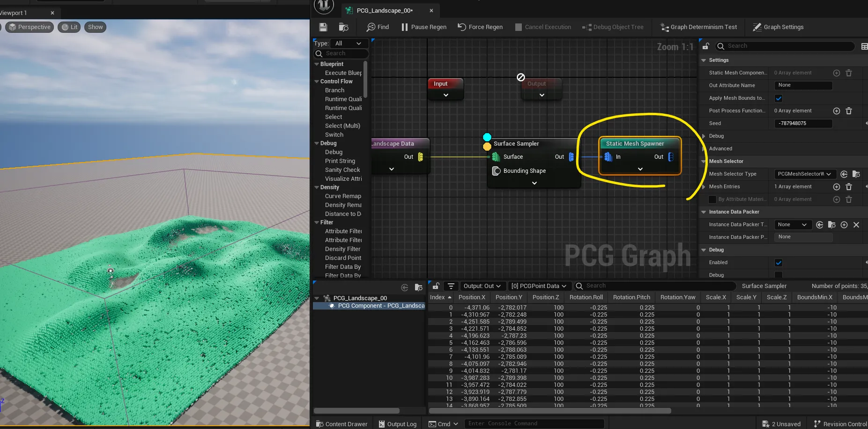Click the Surface Sampler Surface input pin
This screenshot has height=429, width=868.
coord(496,157)
